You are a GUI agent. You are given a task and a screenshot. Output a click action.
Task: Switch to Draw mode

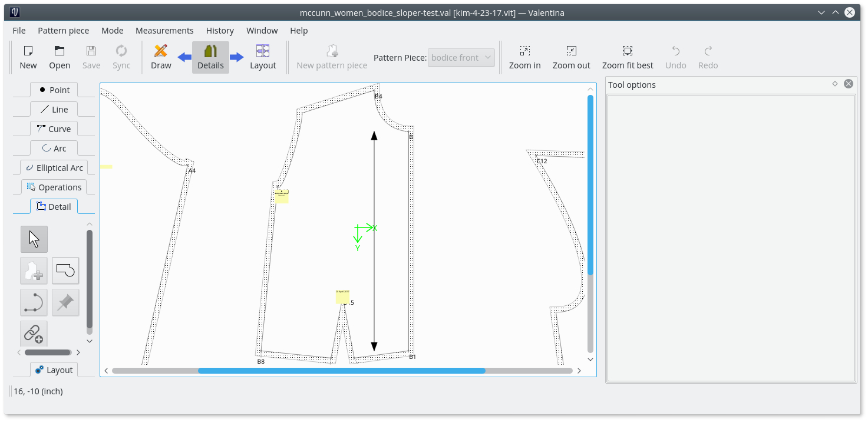point(161,57)
